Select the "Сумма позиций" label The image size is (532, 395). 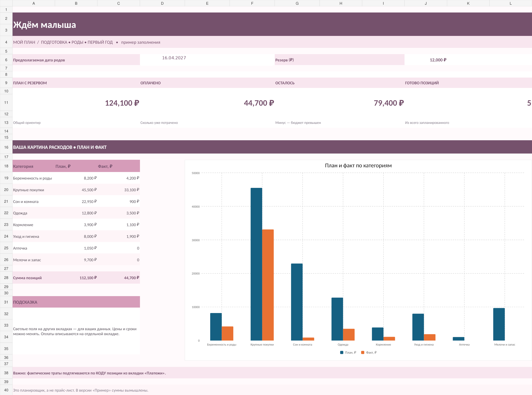click(27, 278)
